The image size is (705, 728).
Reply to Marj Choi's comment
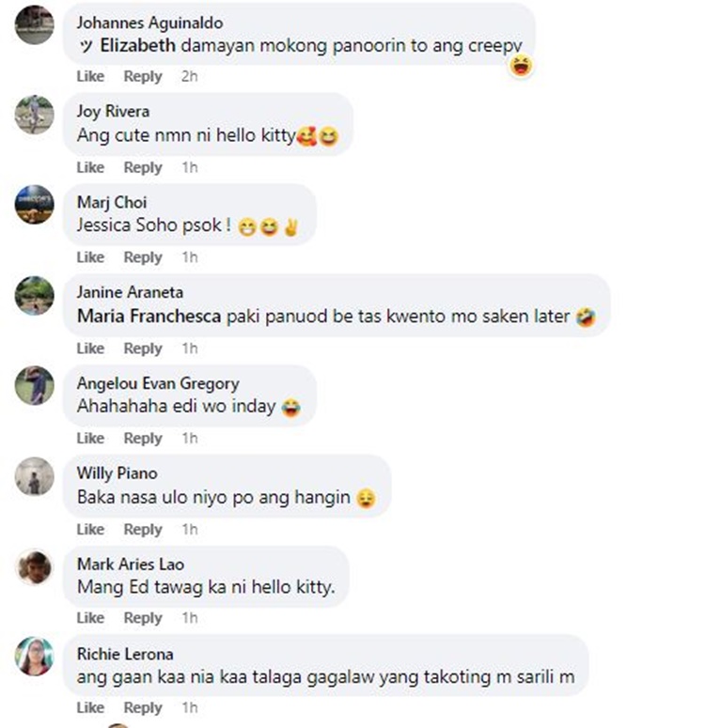click(x=143, y=257)
